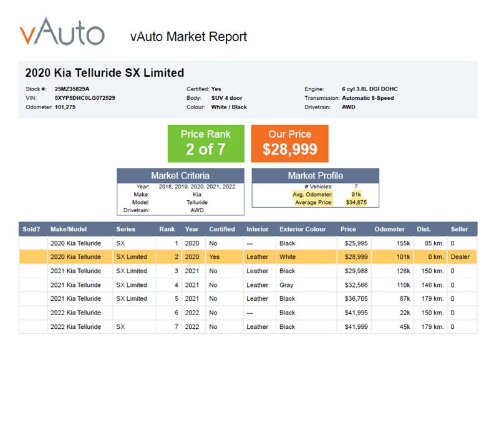Click the 110k odometer cell
The image size is (499, 448).
[403, 285]
